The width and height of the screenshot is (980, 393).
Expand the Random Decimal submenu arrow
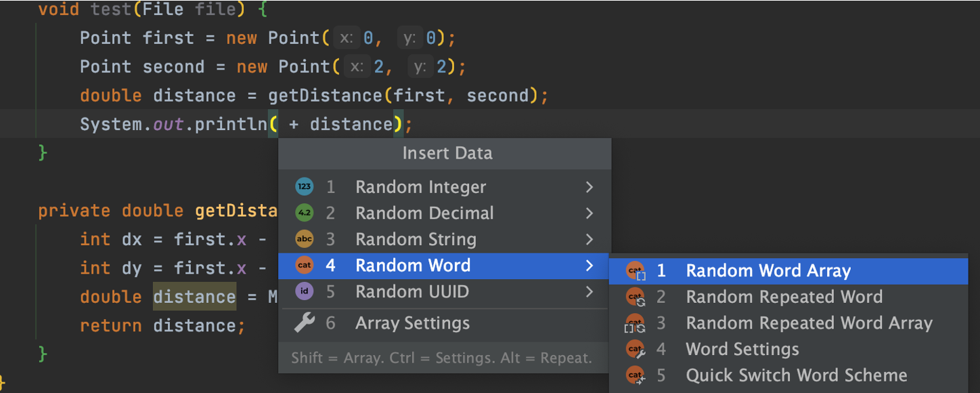(x=589, y=213)
